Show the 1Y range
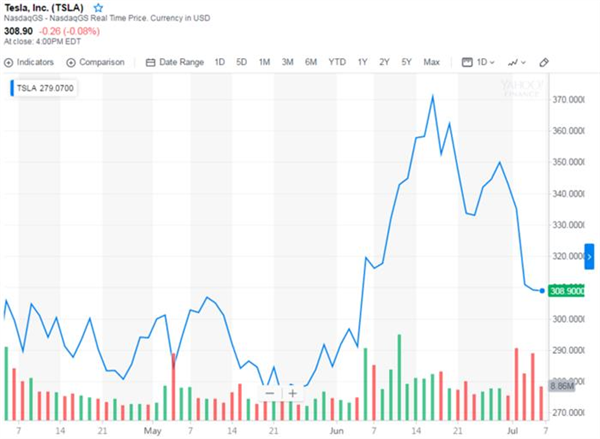Viewport: 600px width, 439px height. [x=362, y=62]
